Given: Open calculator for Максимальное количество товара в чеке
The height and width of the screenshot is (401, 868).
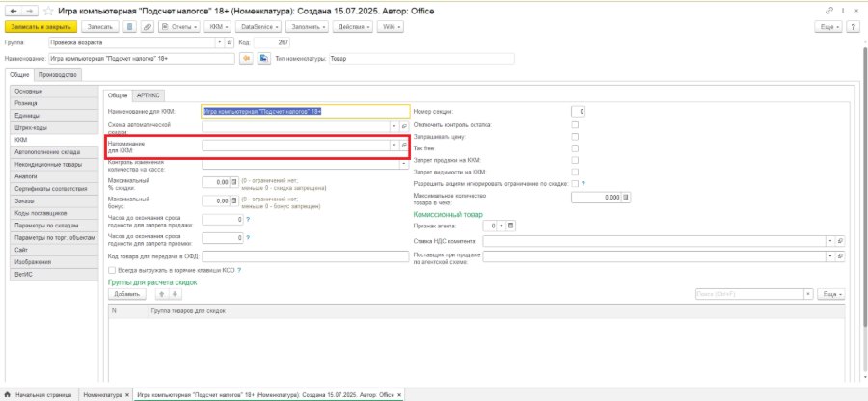Looking at the screenshot, I should (626, 198).
